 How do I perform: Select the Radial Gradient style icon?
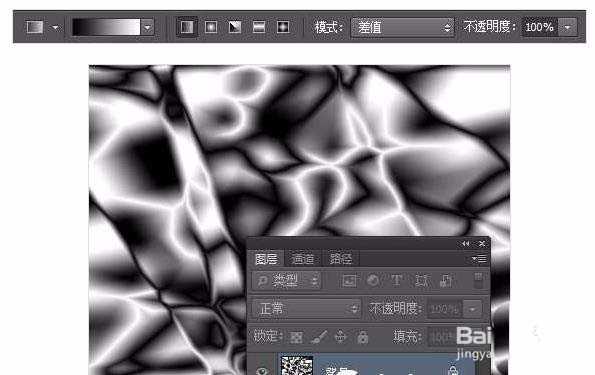(x=211, y=27)
